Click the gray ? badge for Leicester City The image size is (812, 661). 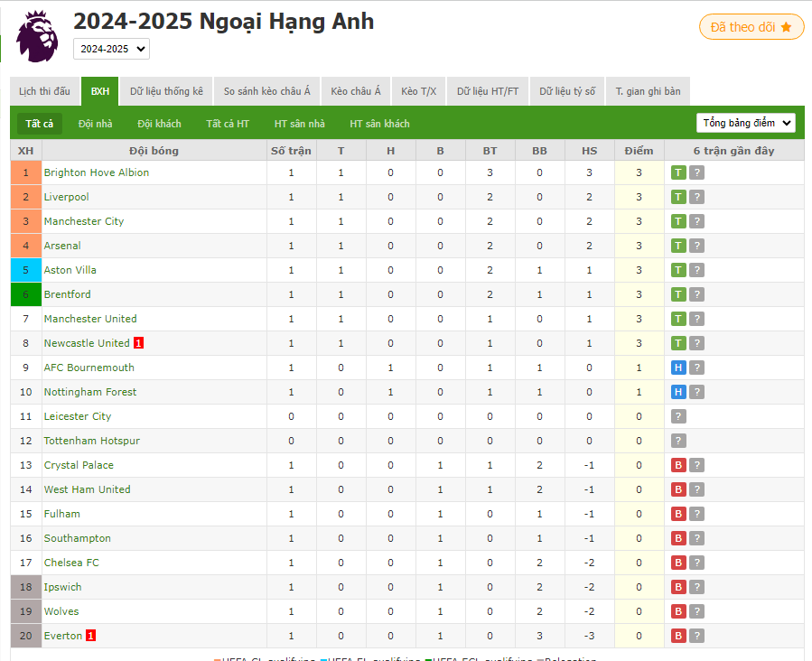tap(678, 416)
